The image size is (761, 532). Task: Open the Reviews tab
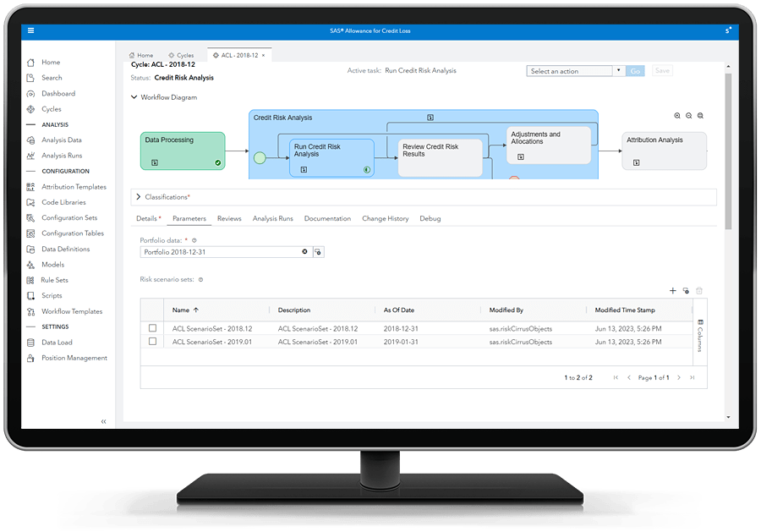[x=229, y=218]
